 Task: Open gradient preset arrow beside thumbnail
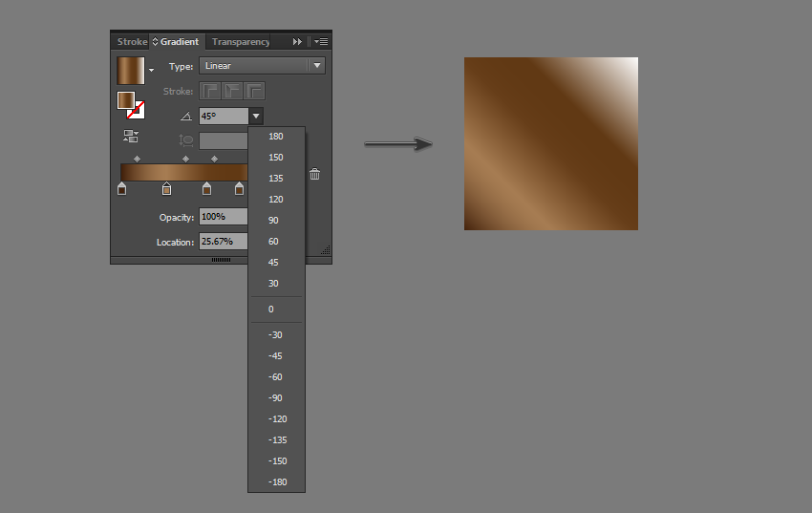[151, 71]
